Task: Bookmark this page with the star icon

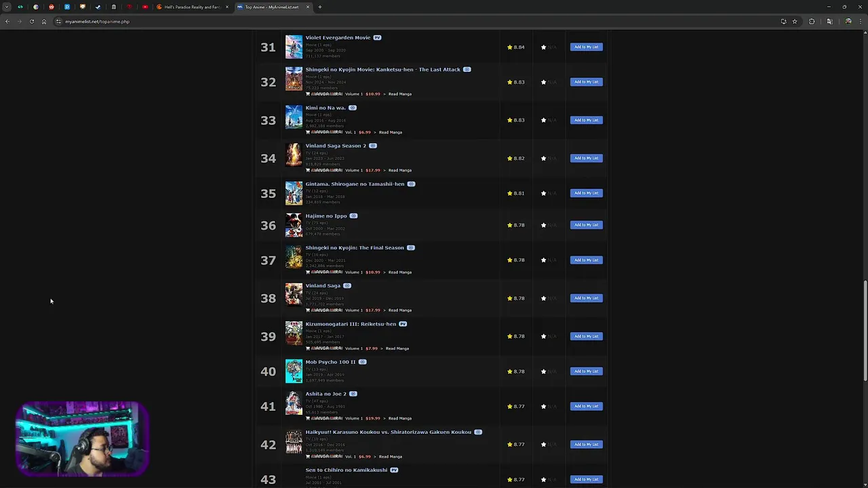Action: (795, 22)
